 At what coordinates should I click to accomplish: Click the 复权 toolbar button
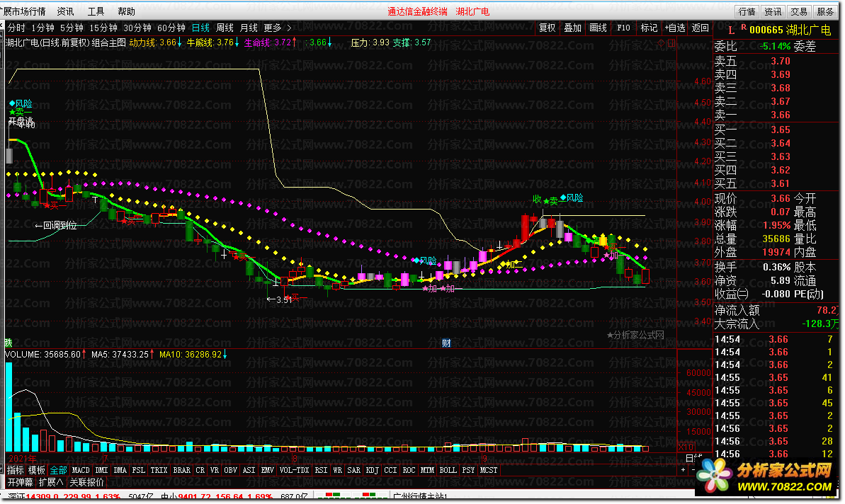coord(547,28)
